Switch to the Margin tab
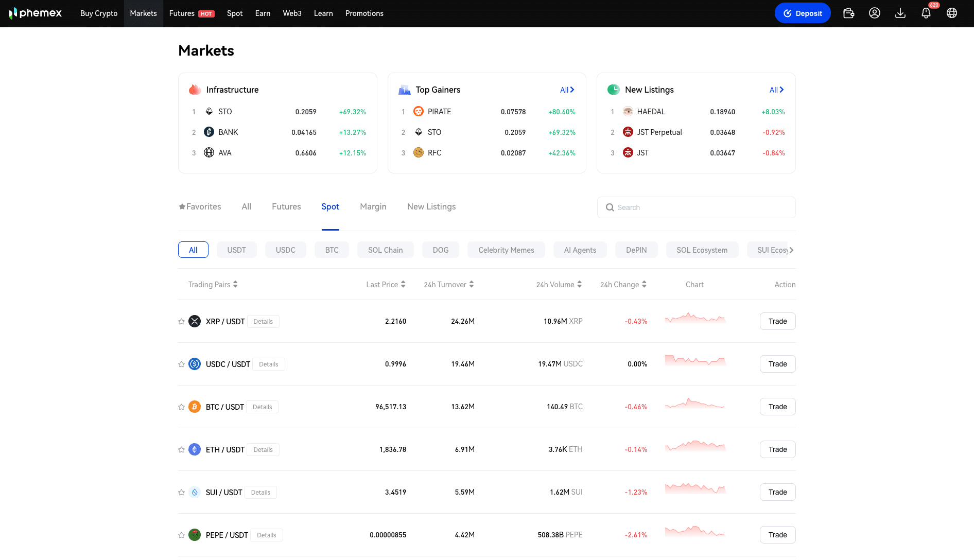Viewport: 974px width, 560px height. pyautogui.click(x=373, y=206)
